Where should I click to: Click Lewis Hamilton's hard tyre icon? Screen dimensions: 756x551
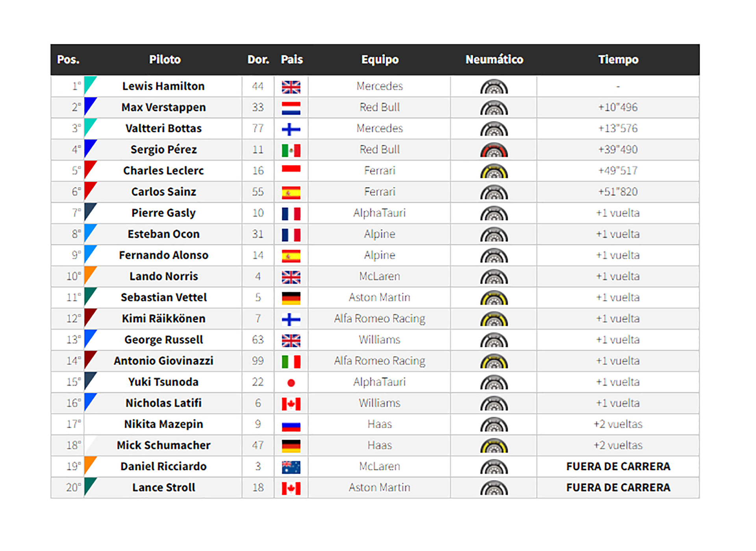pyautogui.click(x=494, y=87)
